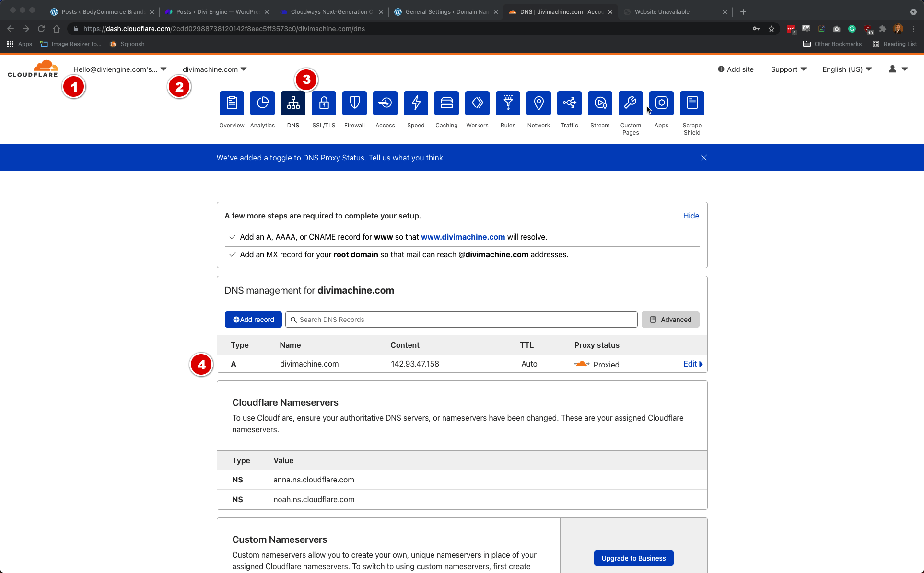Open the Caching section icon

coord(446,103)
